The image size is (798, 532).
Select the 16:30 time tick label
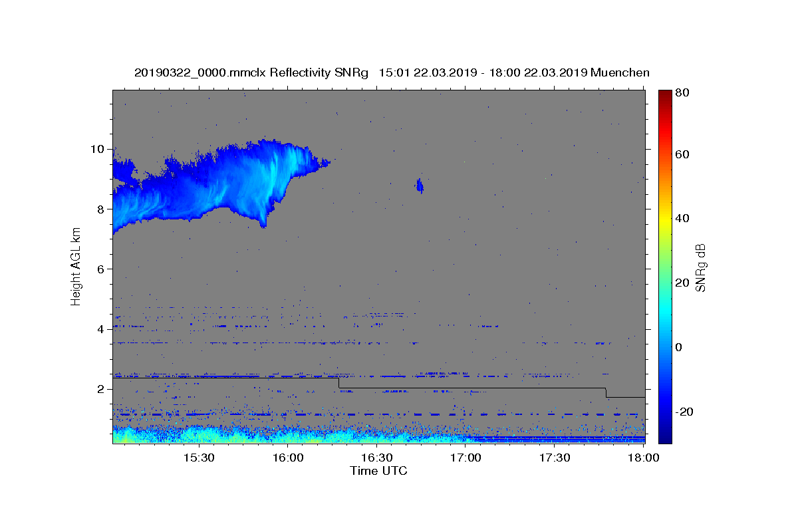coord(377,458)
